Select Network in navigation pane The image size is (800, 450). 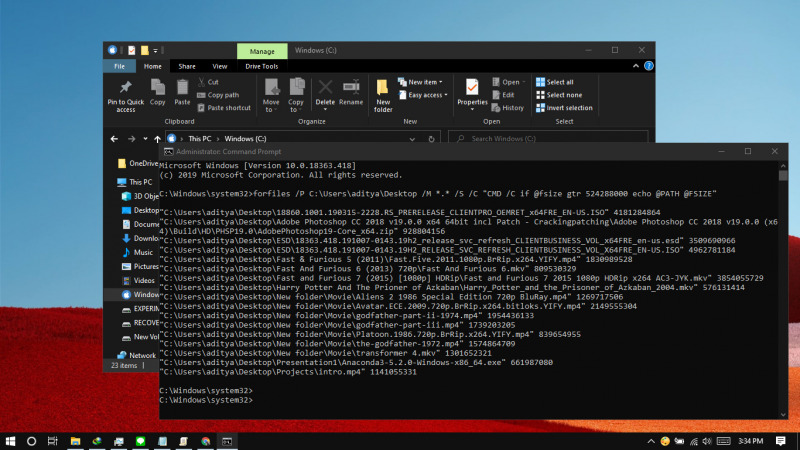click(137, 355)
